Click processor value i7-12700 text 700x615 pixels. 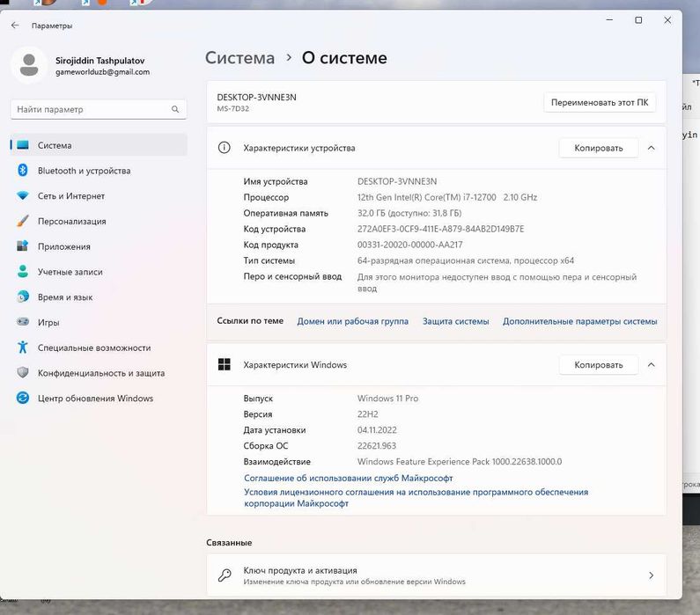tap(447, 197)
